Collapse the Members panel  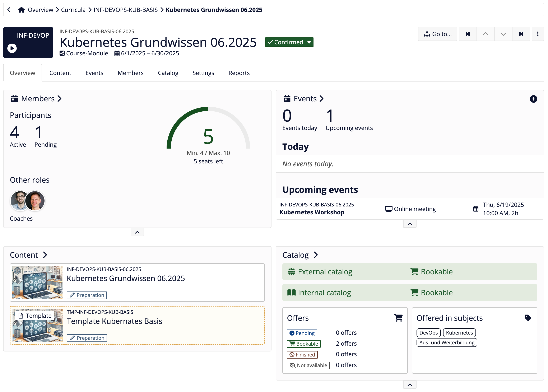tap(137, 232)
